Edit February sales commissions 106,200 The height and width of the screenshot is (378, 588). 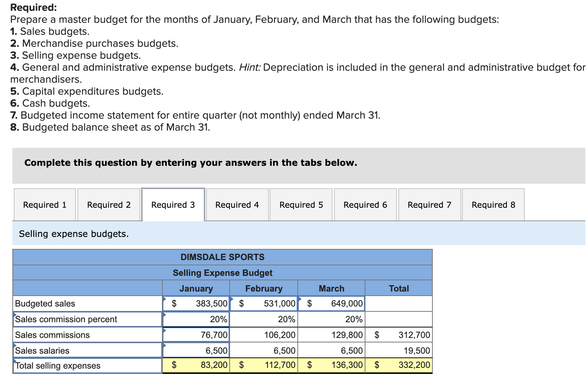click(x=264, y=335)
